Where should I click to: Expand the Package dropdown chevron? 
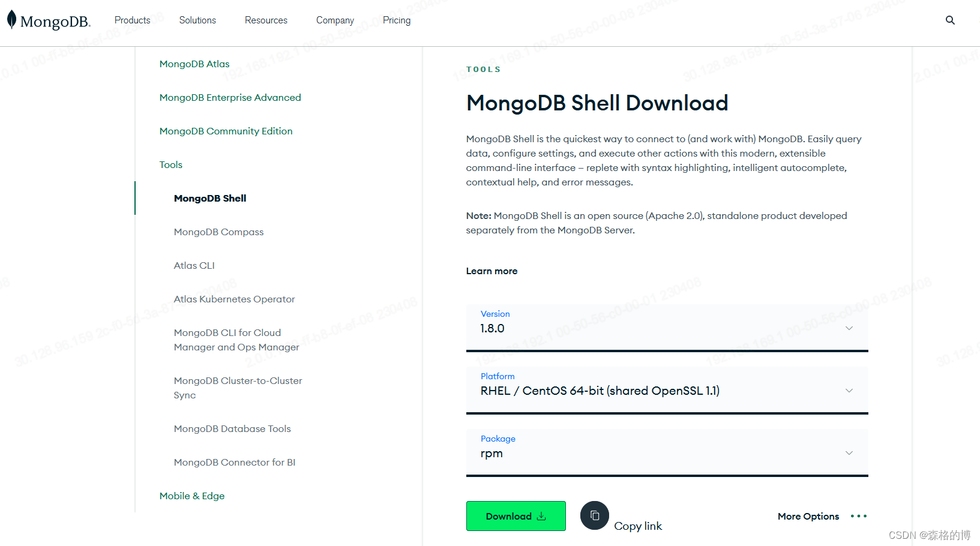[x=849, y=453]
